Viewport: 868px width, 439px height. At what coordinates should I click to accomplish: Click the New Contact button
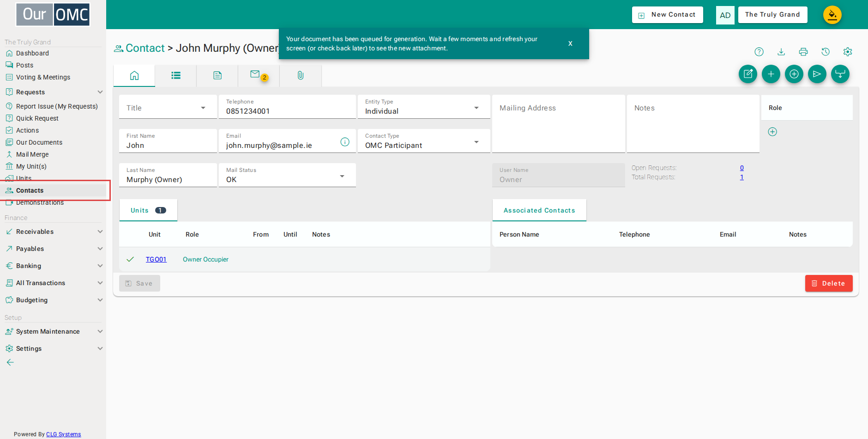(x=668, y=15)
